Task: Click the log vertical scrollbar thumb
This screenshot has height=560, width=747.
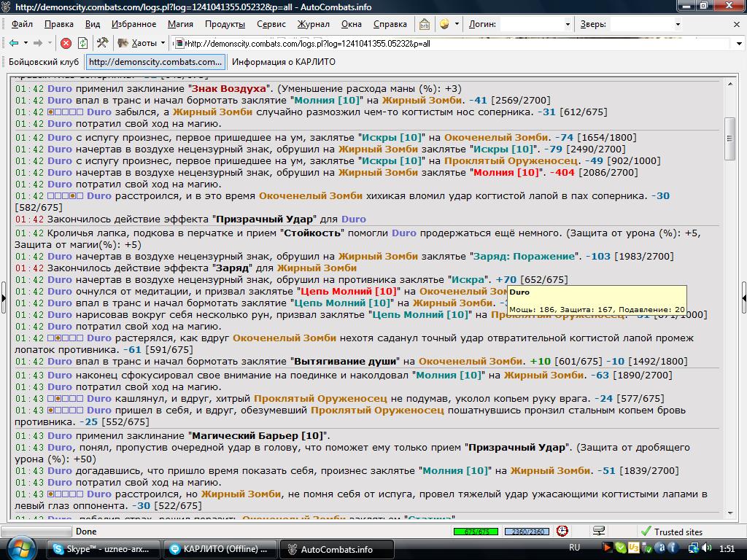Action: point(729,139)
